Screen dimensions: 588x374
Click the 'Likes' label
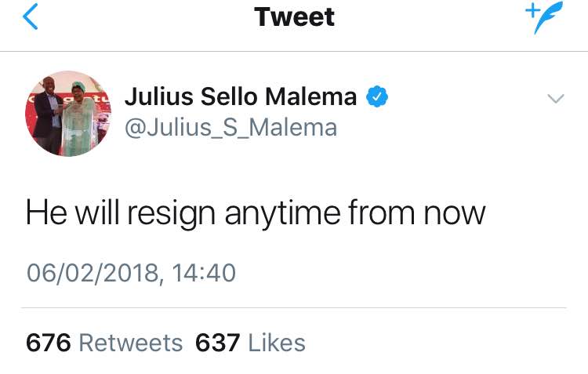(x=277, y=343)
